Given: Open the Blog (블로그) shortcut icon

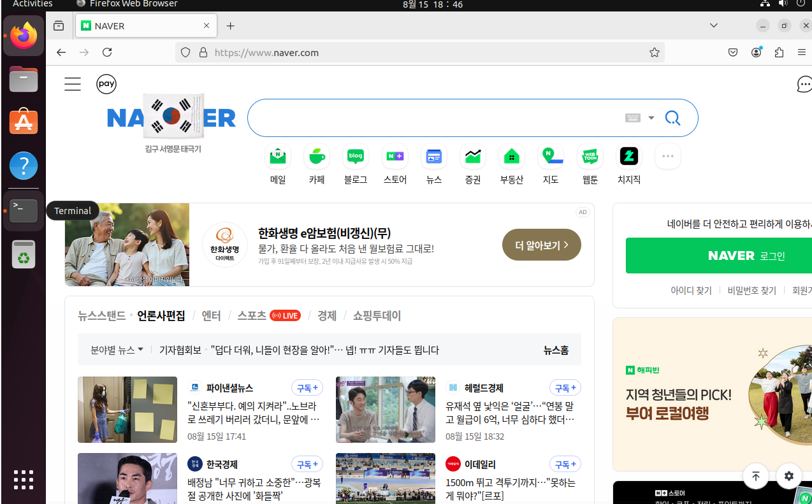Looking at the screenshot, I should pyautogui.click(x=356, y=156).
